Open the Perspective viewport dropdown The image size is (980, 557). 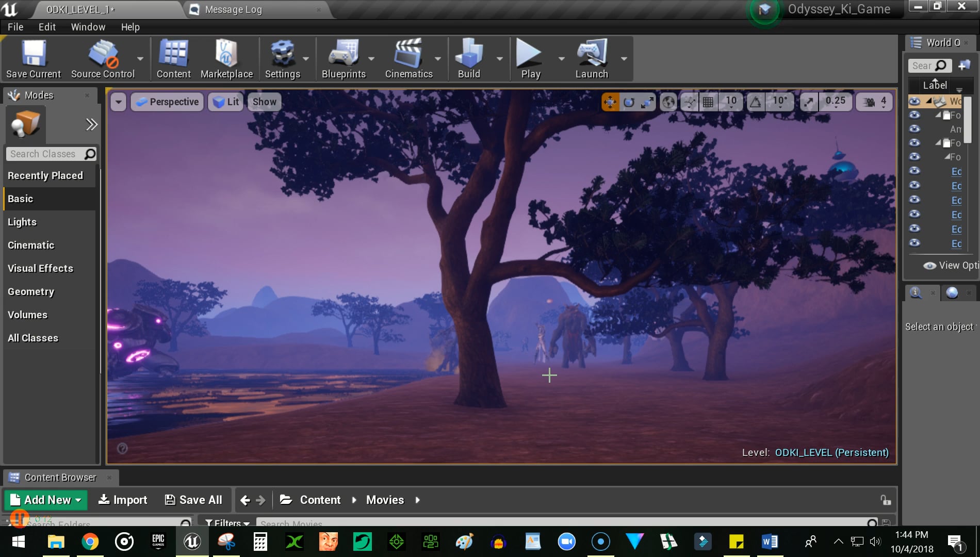click(x=167, y=102)
